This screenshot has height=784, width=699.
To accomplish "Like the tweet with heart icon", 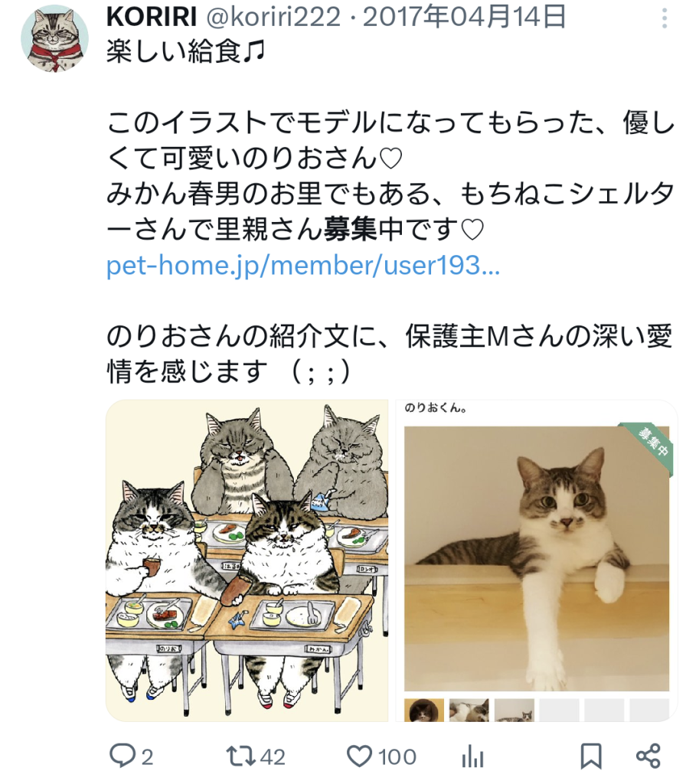I will click(x=360, y=756).
